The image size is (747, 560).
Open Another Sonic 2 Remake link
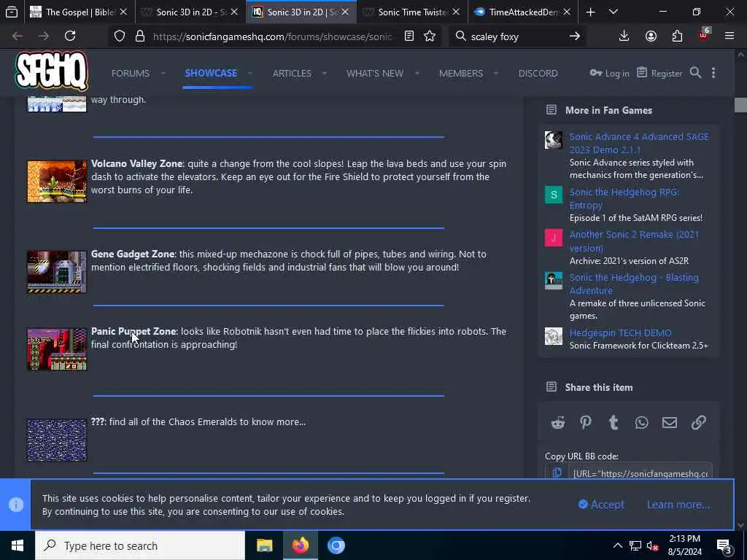coord(634,241)
